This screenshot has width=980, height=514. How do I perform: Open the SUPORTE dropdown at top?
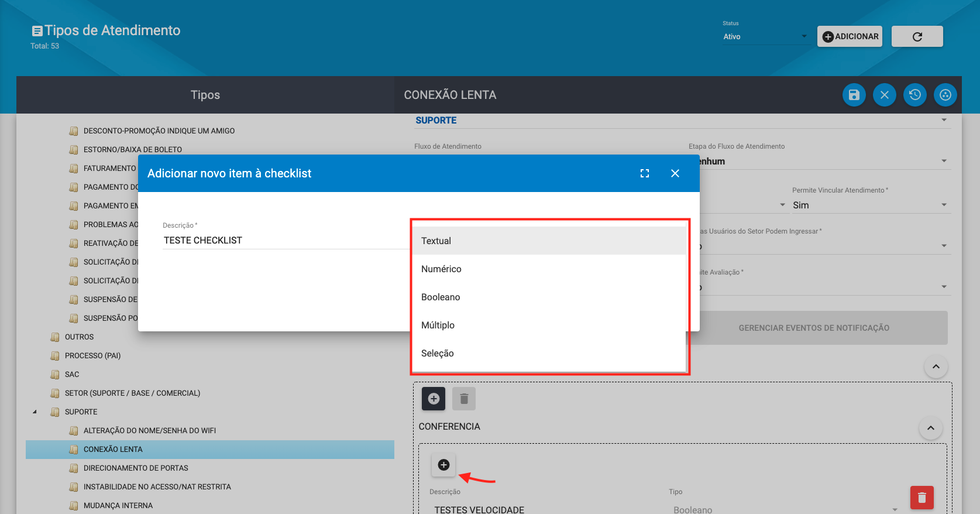(x=682, y=120)
